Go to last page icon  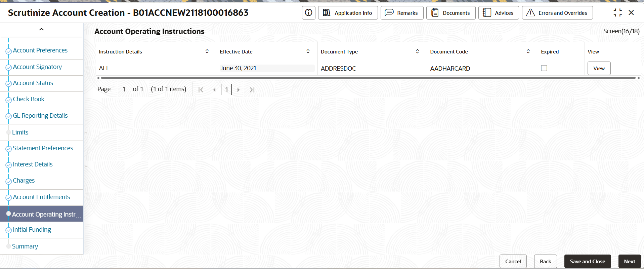click(x=252, y=90)
